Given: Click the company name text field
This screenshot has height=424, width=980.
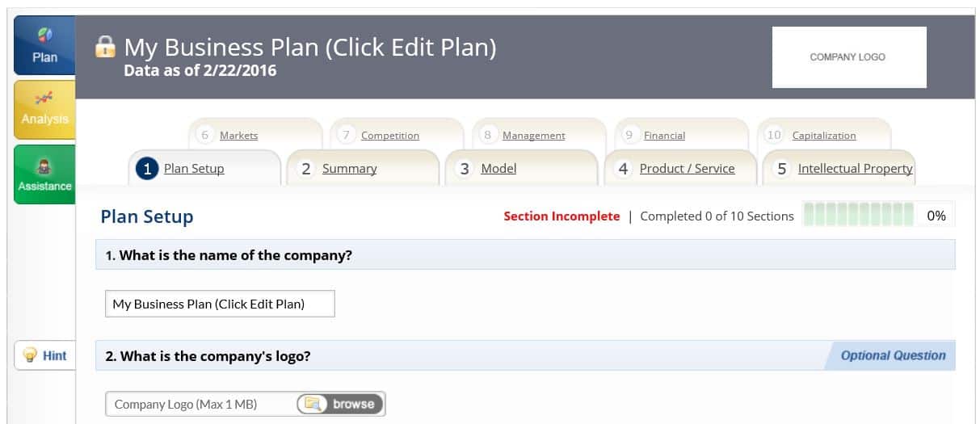Looking at the screenshot, I should tap(220, 304).
